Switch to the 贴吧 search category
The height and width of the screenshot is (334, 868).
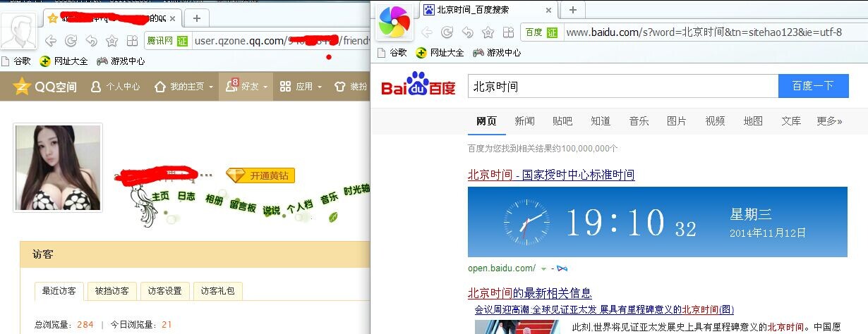click(562, 121)
